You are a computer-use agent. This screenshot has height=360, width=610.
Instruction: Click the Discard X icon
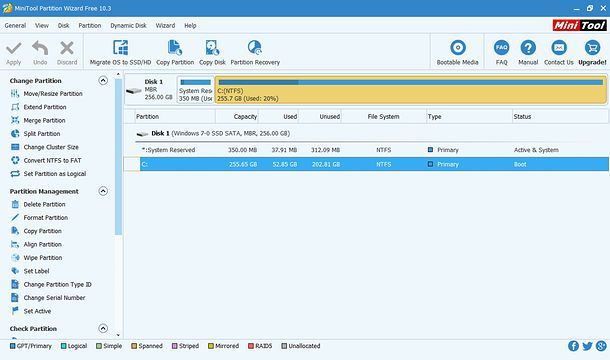67,48
